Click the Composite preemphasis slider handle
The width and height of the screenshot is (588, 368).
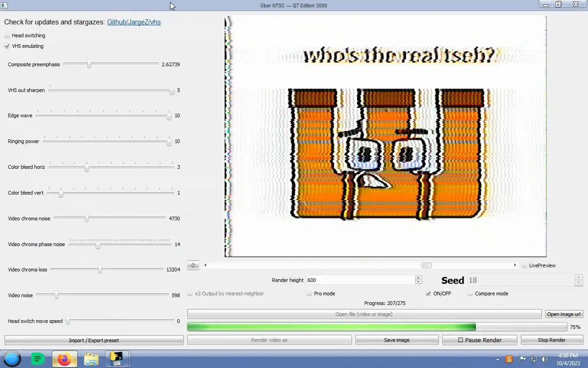tap(89, 64)
